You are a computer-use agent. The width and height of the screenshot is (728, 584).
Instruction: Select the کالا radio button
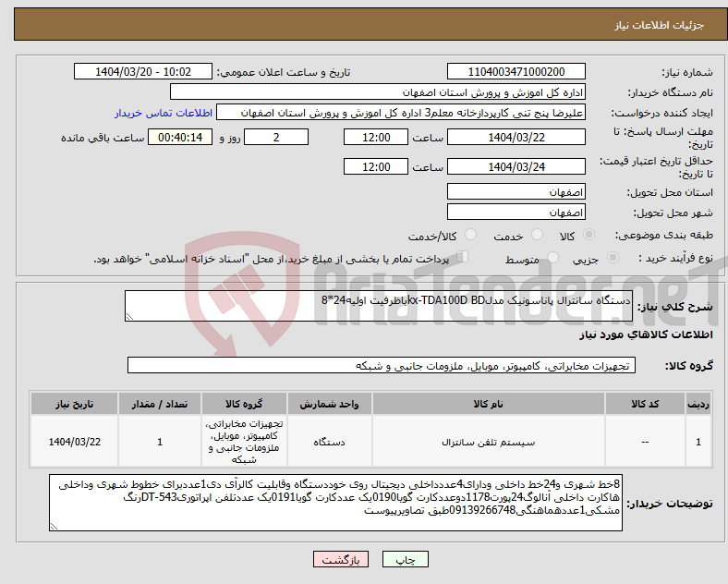(x=588, y=235)
